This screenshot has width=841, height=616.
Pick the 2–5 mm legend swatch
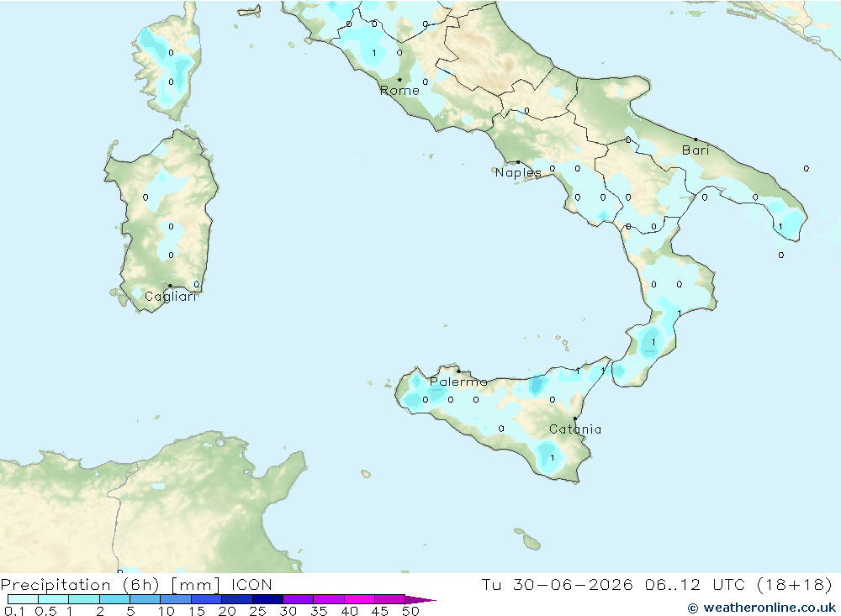[x=114, y=599]
